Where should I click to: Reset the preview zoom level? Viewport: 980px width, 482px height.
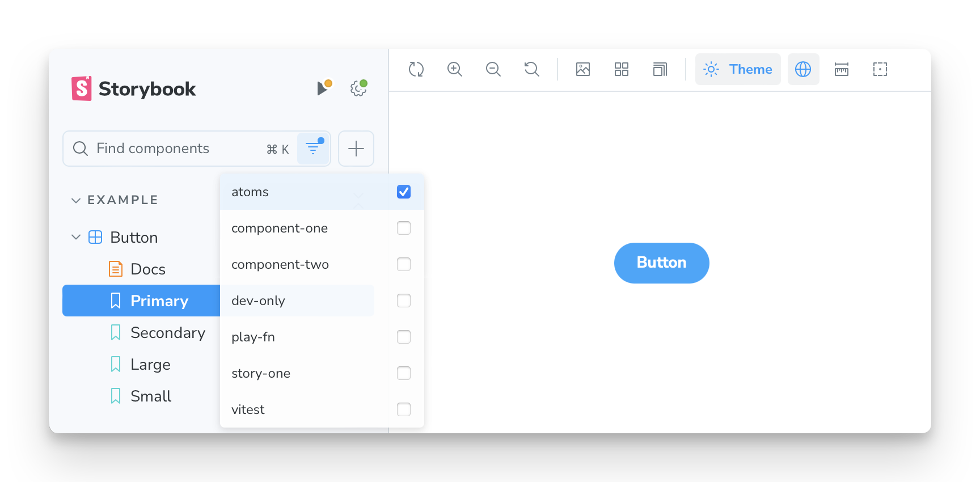532,69
